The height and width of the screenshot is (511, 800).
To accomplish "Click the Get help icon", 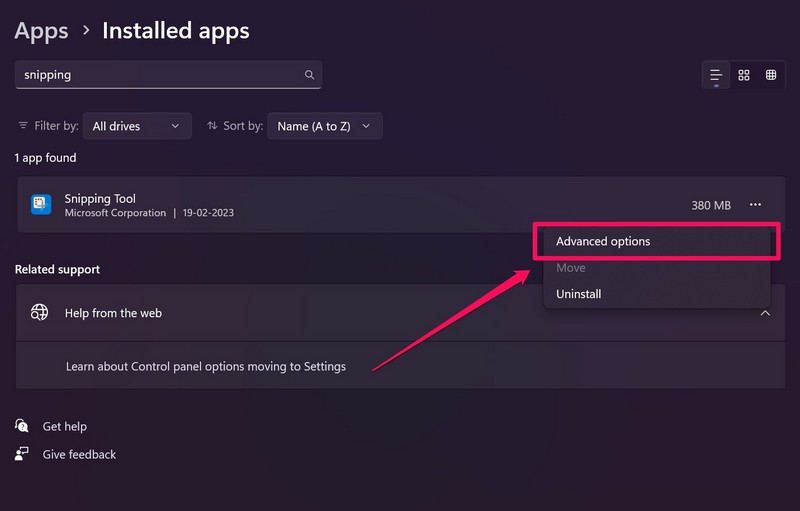I will [22, 426].
